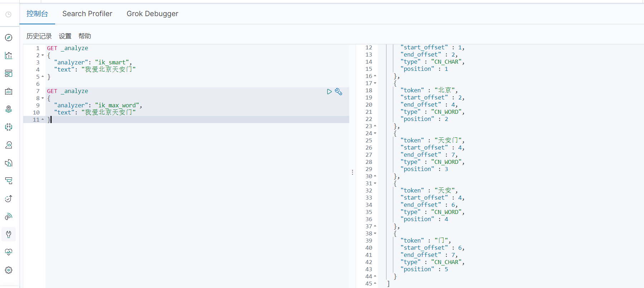Switch to Grok Debugger tab
This screenshot has height=288, width=644.
click(153, 14)
